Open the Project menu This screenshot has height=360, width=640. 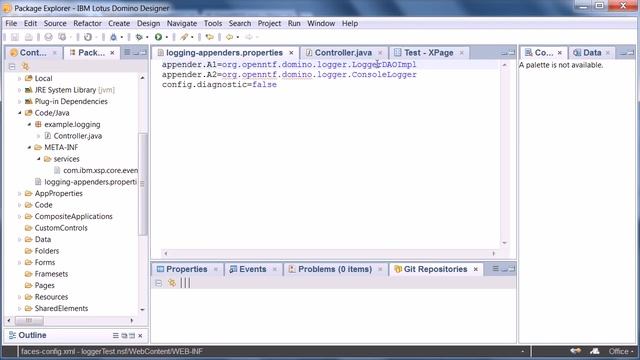pyautogui.click(x=269, y=24)
